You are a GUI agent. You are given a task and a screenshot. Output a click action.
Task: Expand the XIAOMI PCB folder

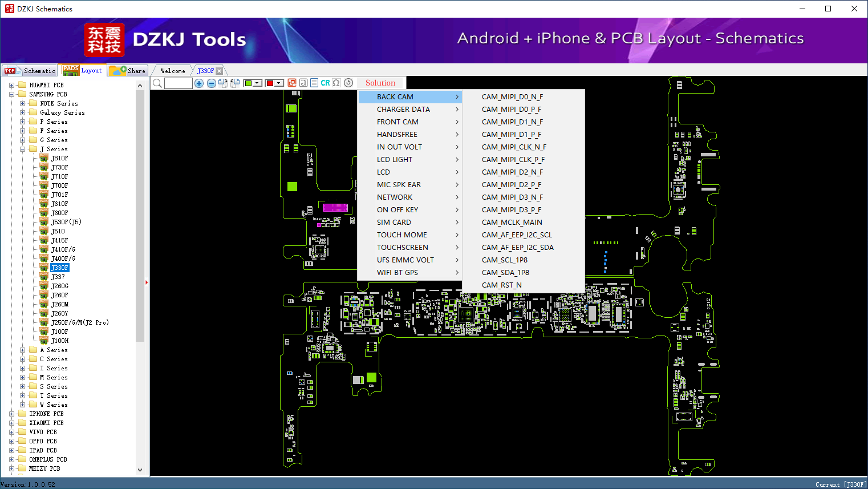tap(12, 423)
